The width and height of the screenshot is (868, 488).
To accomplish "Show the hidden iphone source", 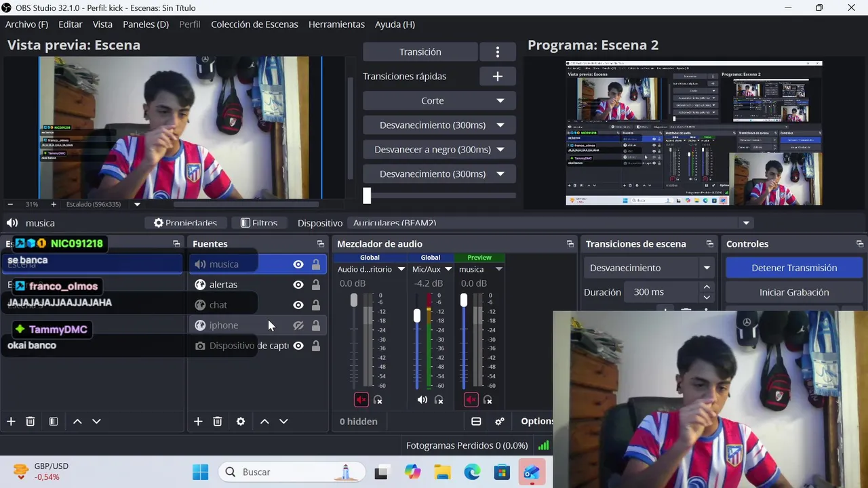I will click(x=298, y=325).
